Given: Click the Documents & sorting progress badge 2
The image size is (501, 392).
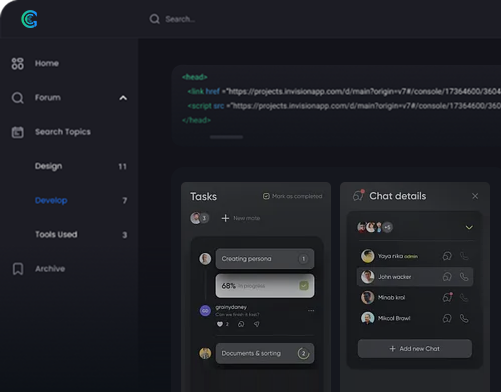Looking at the screenshot, I should (303, 353).
